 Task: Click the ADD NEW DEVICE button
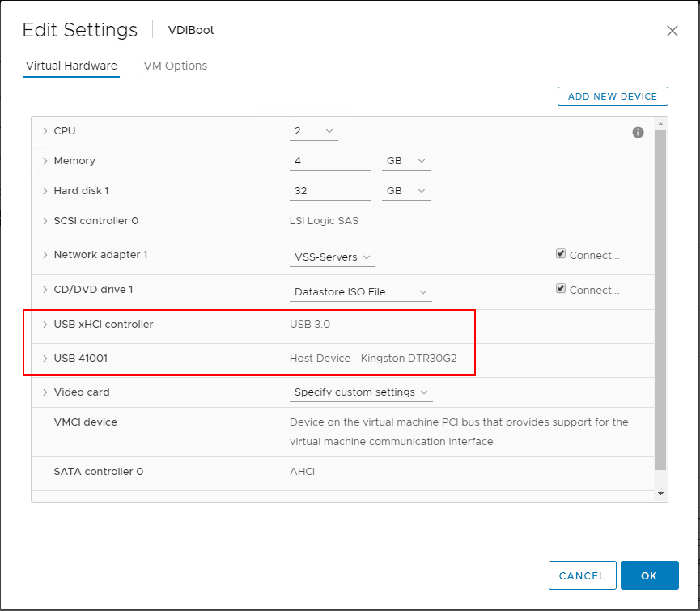[613, 95]
